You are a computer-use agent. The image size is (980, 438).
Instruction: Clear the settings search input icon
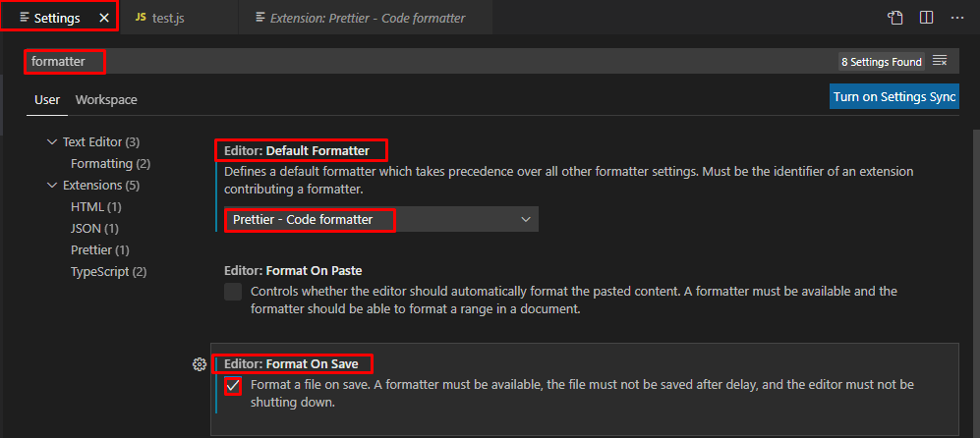pyautogui.click(x=940, y=61)
